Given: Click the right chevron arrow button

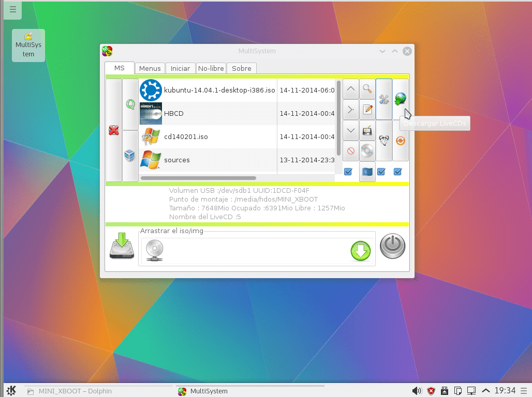Looking at the screenshot, I should tap(351, 110).
